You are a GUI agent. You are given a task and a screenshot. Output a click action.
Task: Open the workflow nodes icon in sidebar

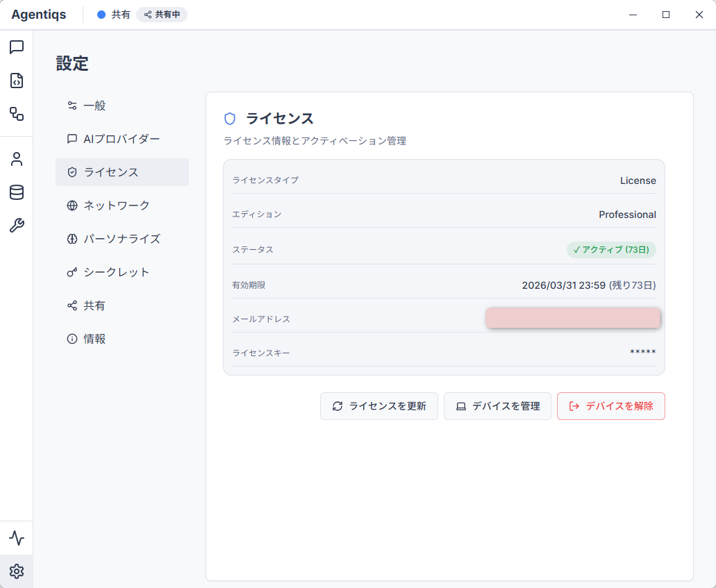point(17,114)
